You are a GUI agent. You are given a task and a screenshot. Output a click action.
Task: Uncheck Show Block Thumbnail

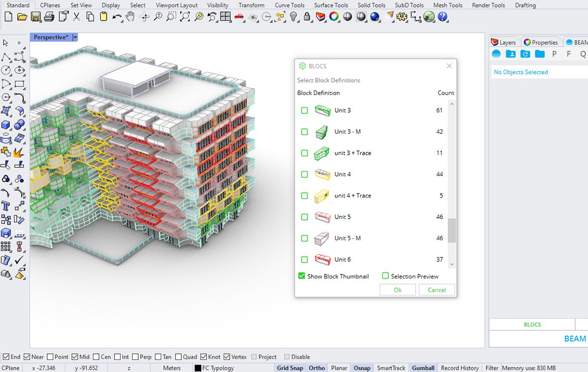[x=302, y=276]
